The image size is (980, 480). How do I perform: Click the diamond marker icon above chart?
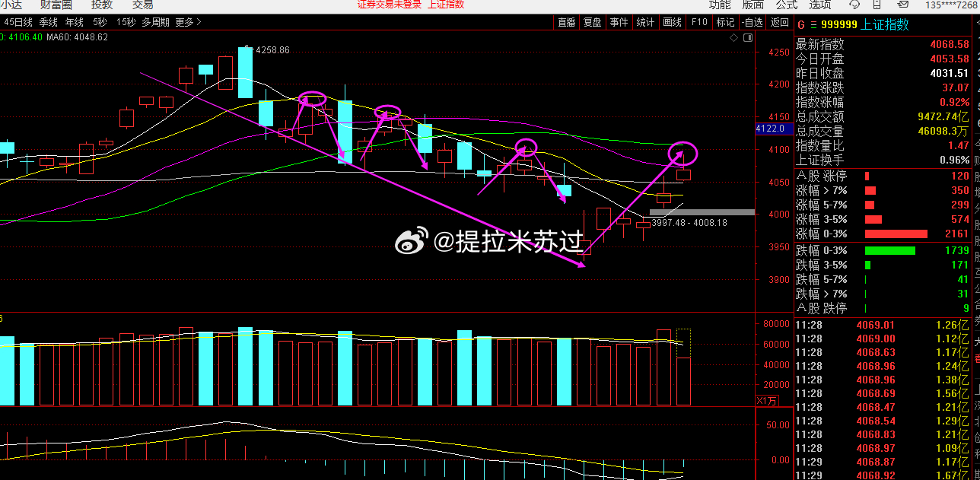point(732,37)
